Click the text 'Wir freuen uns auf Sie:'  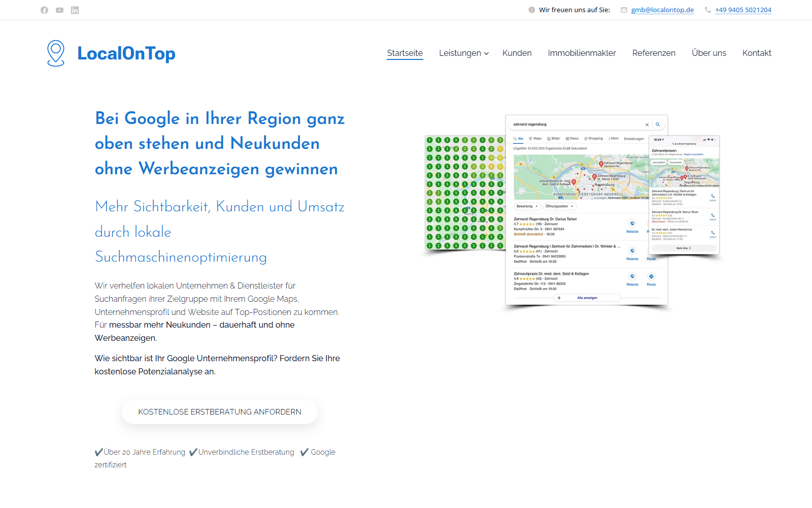click(574, 10)
